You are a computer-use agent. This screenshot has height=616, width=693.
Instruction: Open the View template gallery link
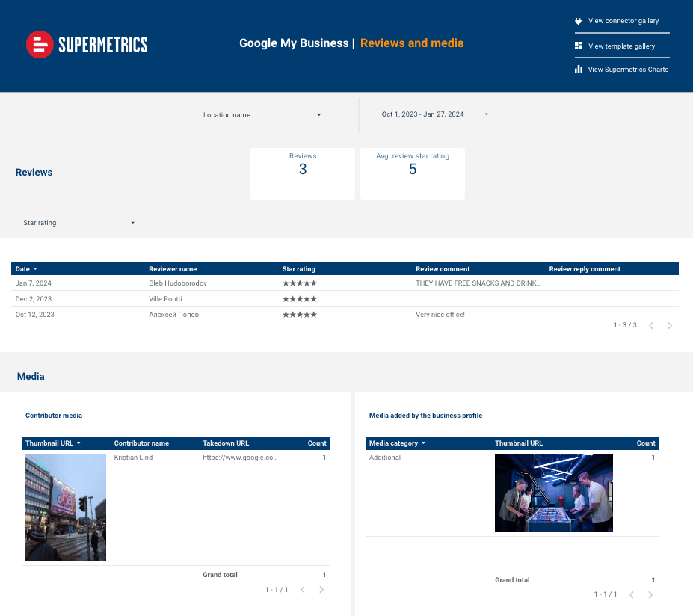tap(621, 46)
